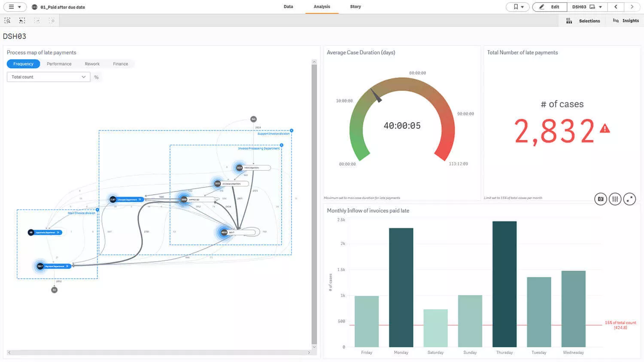Open the Story tab
Screen dimensions: 644x362
[355, 7]
